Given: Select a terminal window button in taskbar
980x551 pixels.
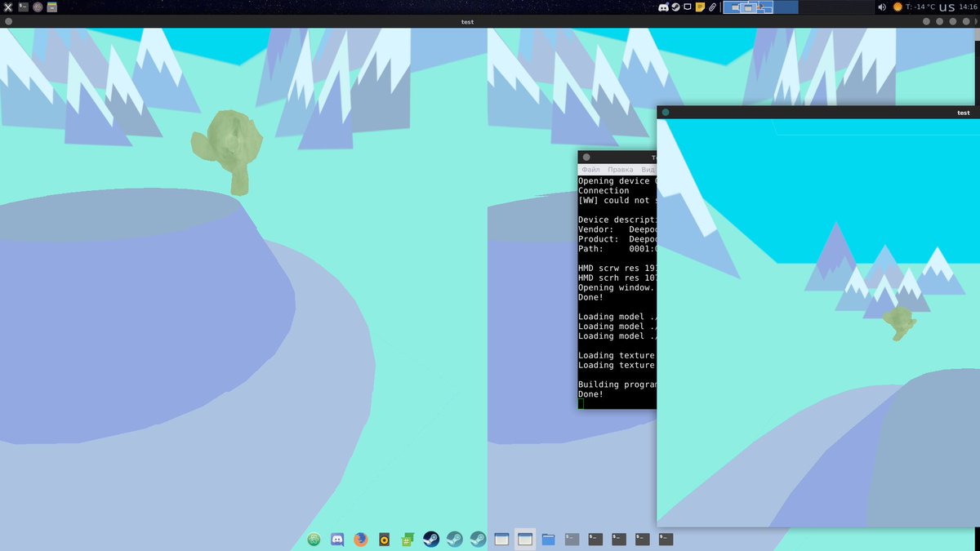Looking at the screenshot, I should click(x=595, y=539).
